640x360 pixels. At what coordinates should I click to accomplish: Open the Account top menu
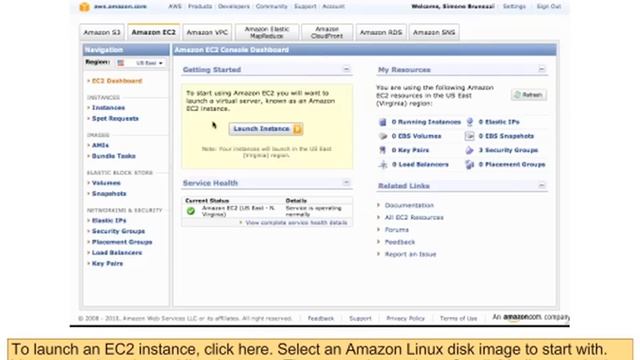(x=333, y=7)
